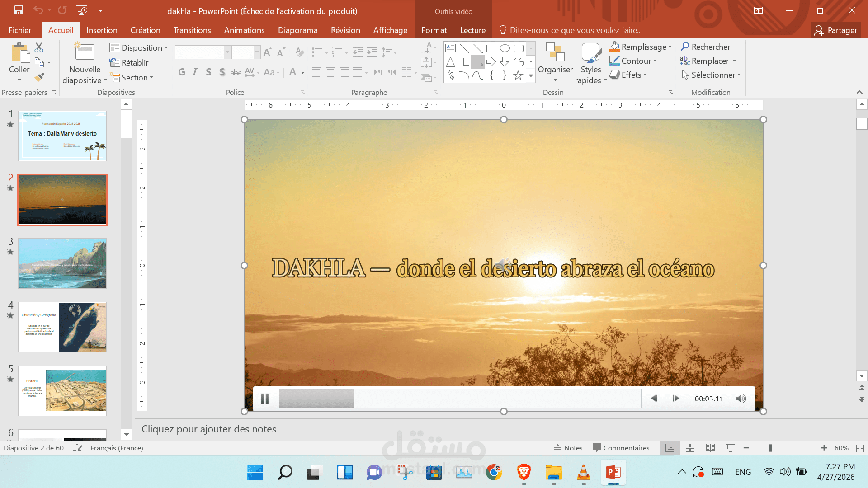This screenshot has width=868, height=488.
Task: Select the oval shape in the gallery
Action: coord(505,48)
